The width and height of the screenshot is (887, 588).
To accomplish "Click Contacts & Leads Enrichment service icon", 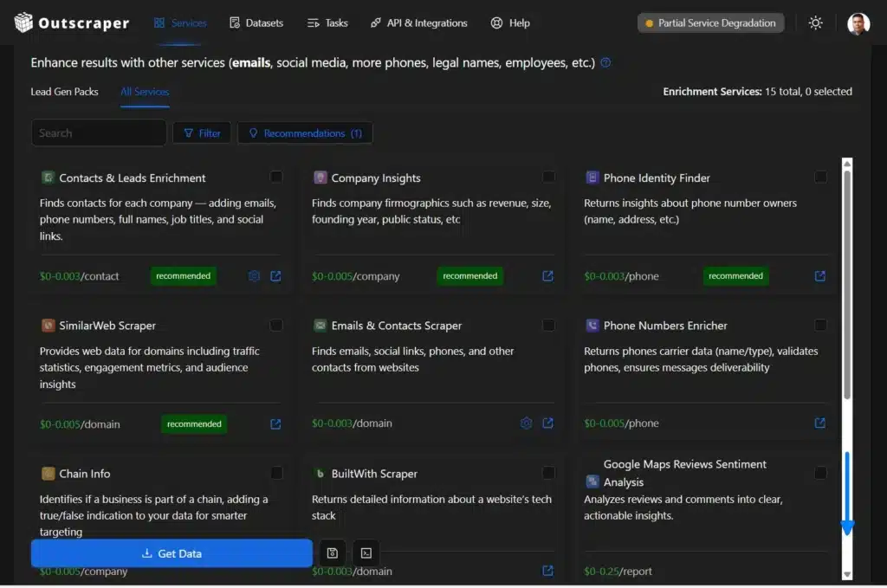I will 49,178.
